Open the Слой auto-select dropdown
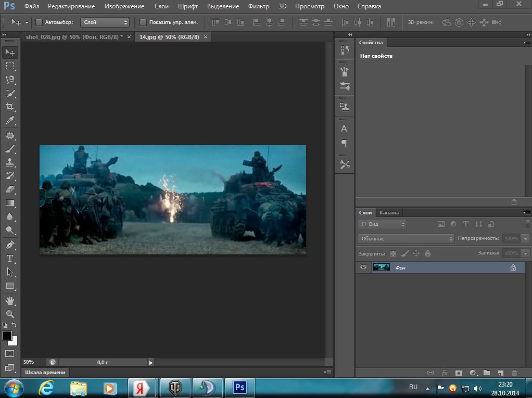The width and height of the screenshot is (532, 398). (x=105, y=22)
